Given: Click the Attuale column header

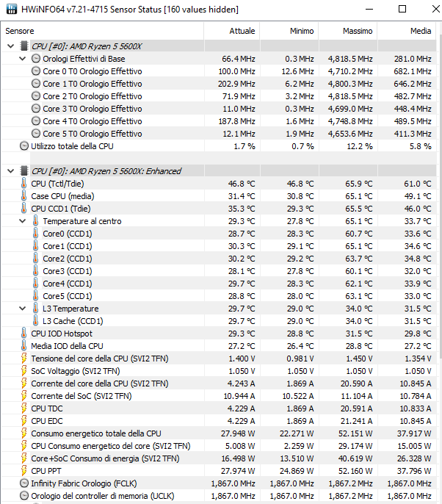Looking at the screenshot, I should pyautogui.click(x=231, y=31).
